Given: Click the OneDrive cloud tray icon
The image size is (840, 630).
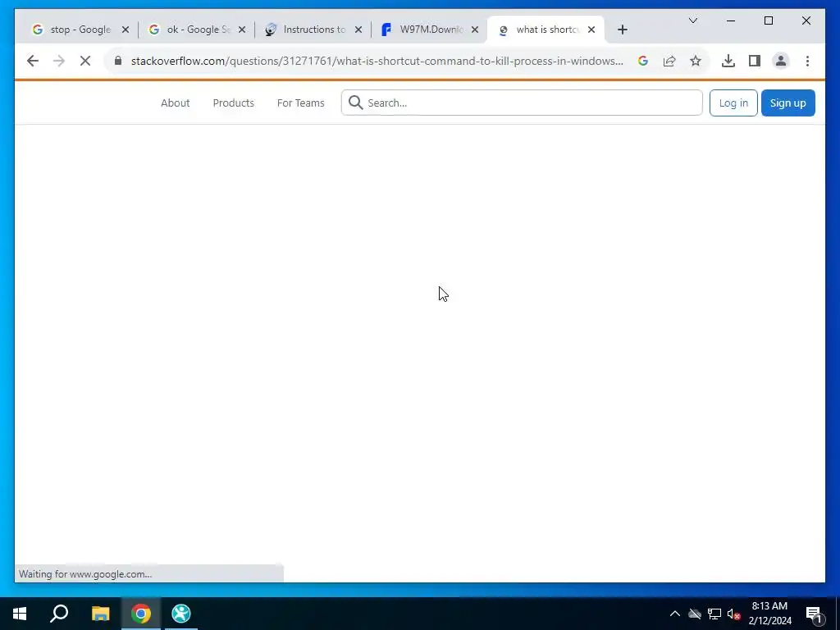Looking at the screenshot, I should [695, 614].
